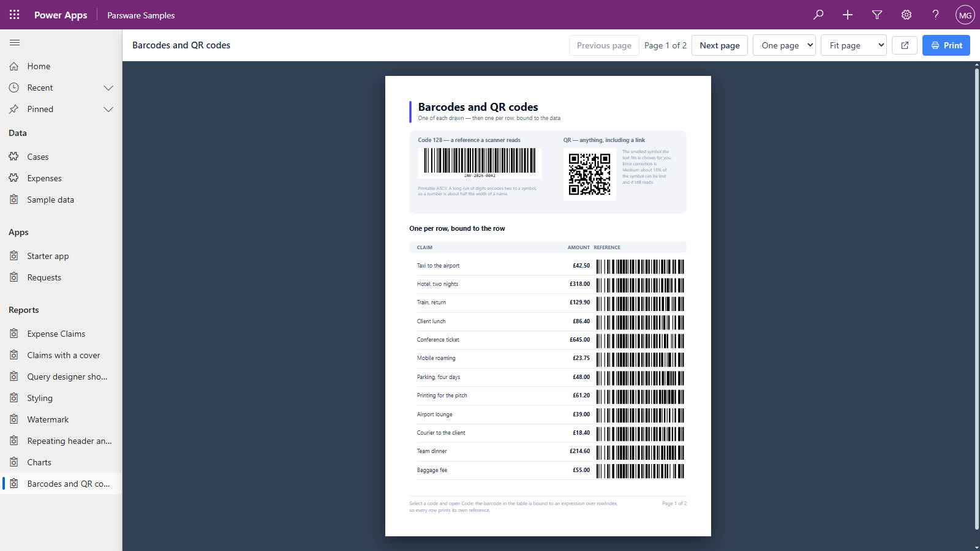980x551 pixels.
Task: Expand the Recent chevron
Action: pyautogui.click(x=108, y=88)
